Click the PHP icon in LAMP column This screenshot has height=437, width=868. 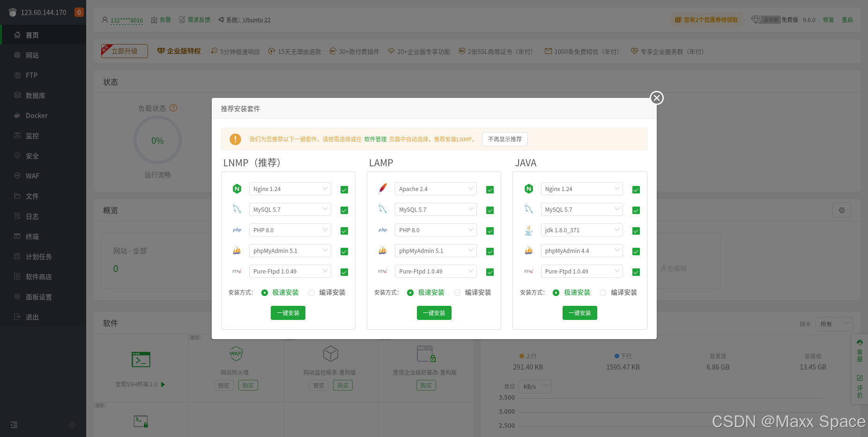[x=383, y=230]
